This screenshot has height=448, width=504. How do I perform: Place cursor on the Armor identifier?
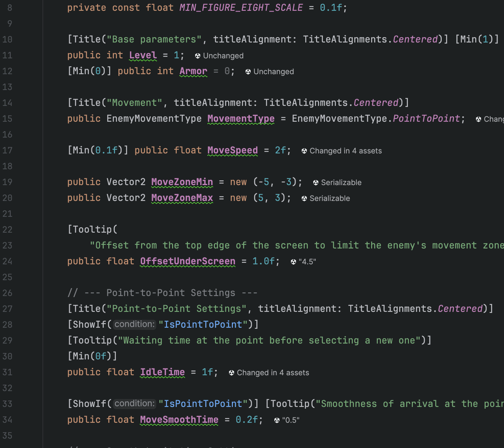193,71
